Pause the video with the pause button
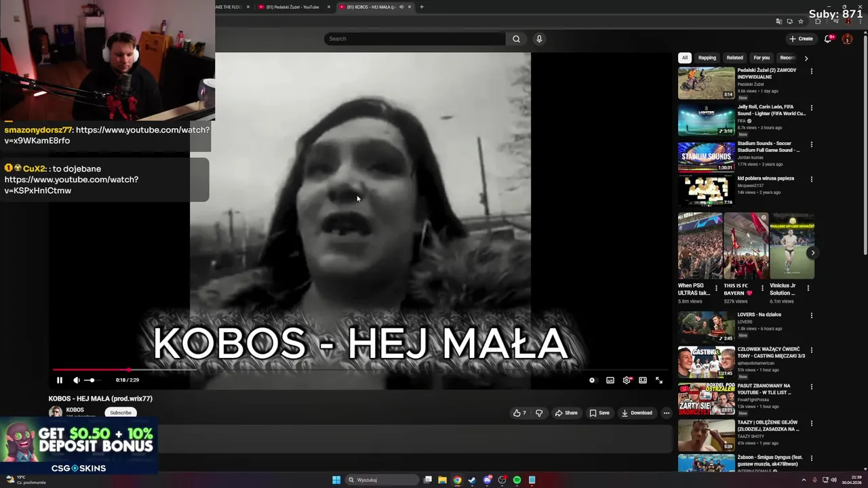 [59, 380]
